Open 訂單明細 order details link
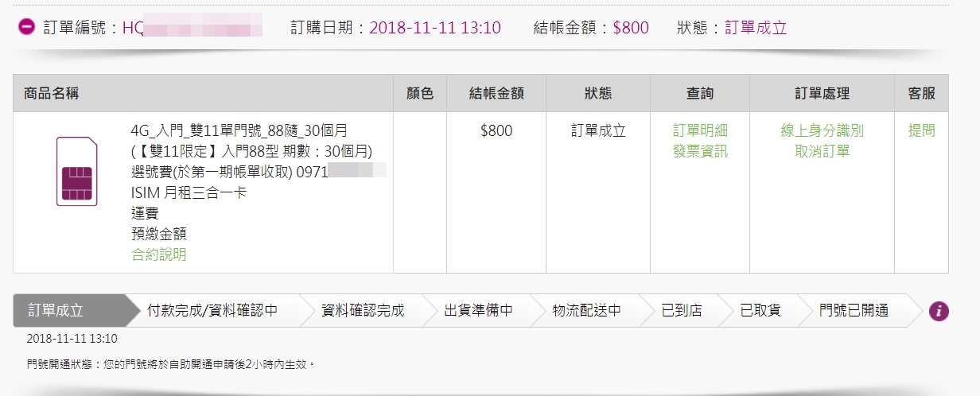 (x=700, y=130)
